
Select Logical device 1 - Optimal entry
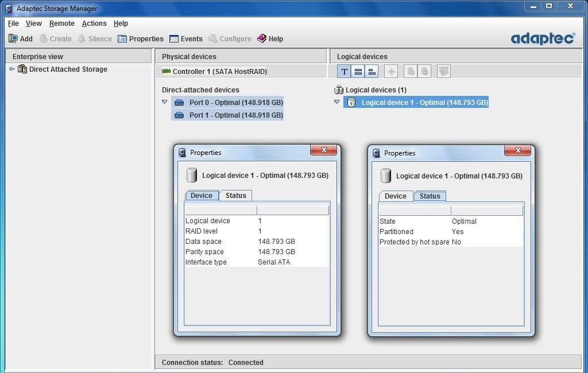[416, 102]
